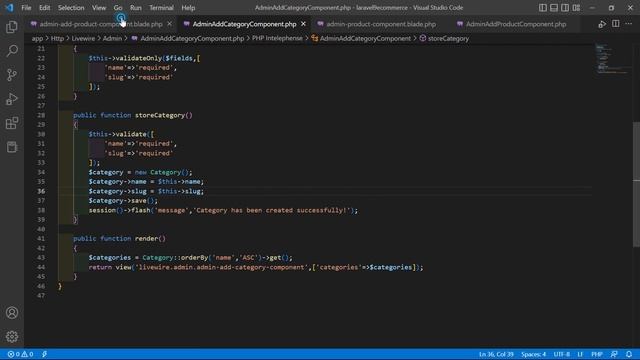Open the Extensions view
The image size is (640, 360).
click(12, 123)
